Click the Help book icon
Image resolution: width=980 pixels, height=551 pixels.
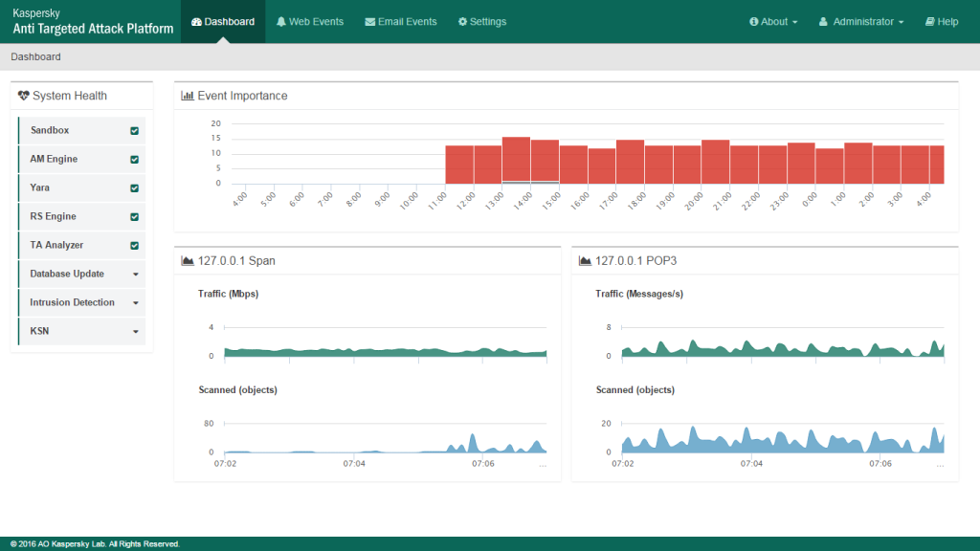930,22
